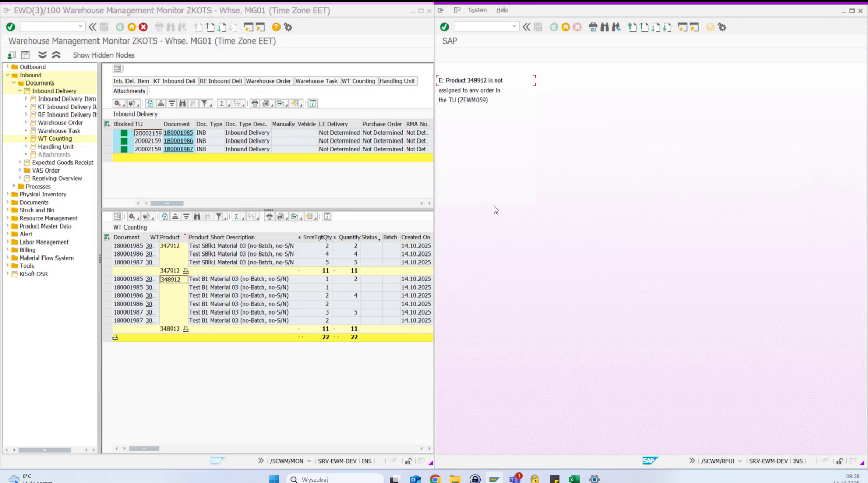Collapse all monitor tree nodes with double-chevron icon
The width and height of the screenshot is (868, 483).
pos(56,54)
